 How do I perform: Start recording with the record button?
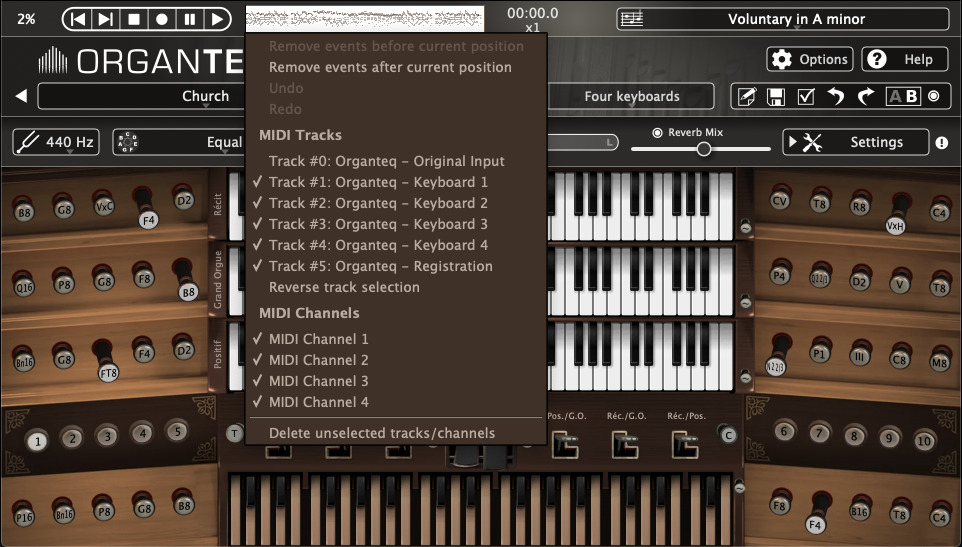point(161,19)
